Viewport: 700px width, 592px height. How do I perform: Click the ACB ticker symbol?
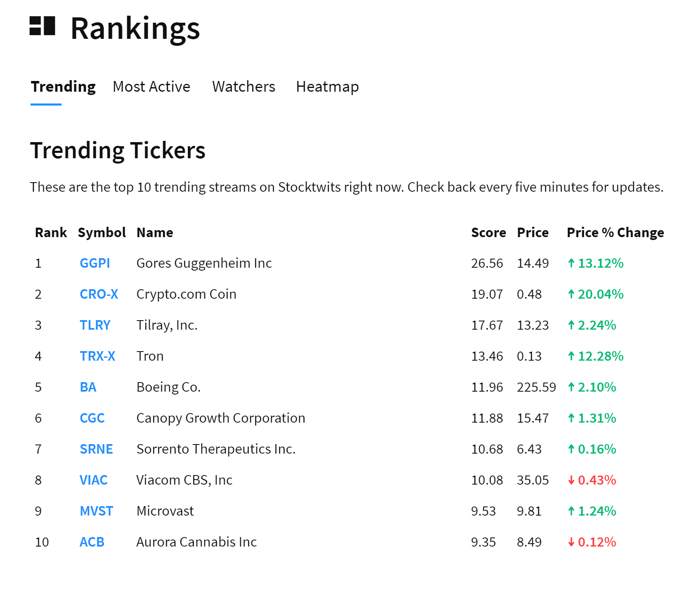(x=92, y=542)
